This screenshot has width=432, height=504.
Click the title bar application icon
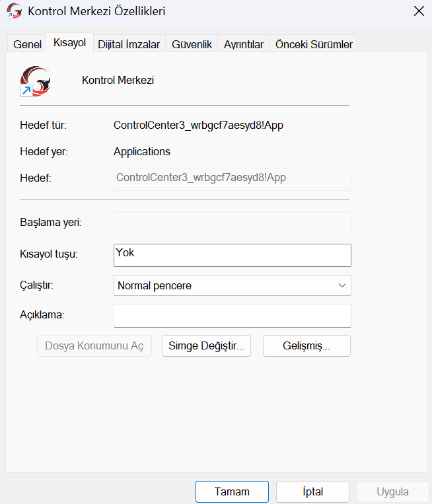point(14,11)
